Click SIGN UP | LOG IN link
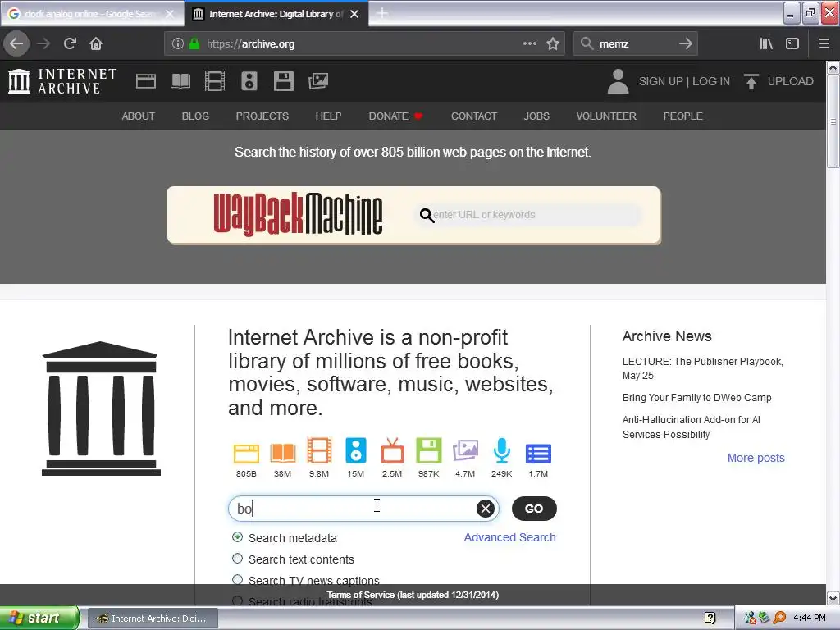Image resolution: width=840 pixels, height=630 pixels. 684,81
